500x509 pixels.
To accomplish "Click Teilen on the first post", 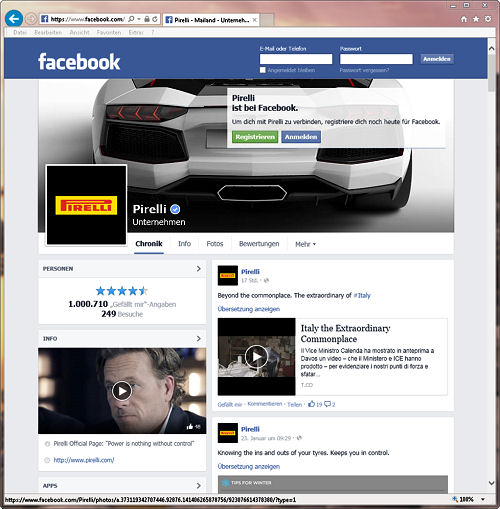I will click(294, 404).
